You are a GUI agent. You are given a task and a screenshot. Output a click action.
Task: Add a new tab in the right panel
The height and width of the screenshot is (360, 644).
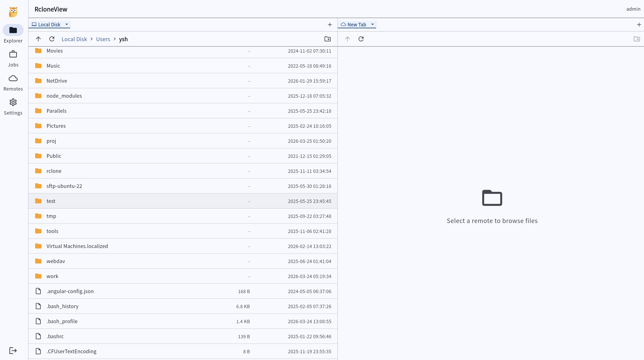[x=639, y=24]
